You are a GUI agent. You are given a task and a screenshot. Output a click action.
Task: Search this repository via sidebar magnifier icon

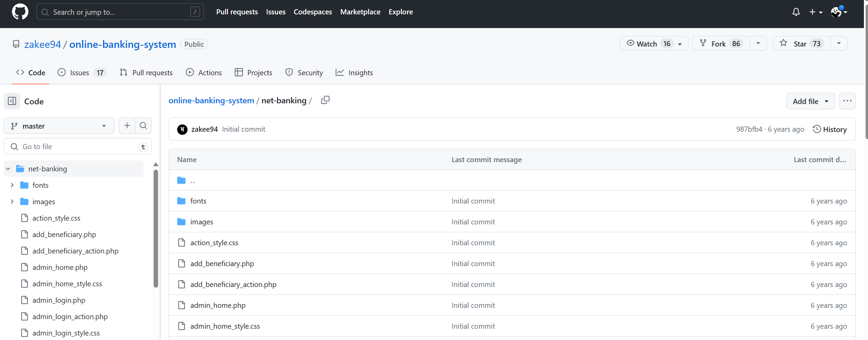pos(143,126)
